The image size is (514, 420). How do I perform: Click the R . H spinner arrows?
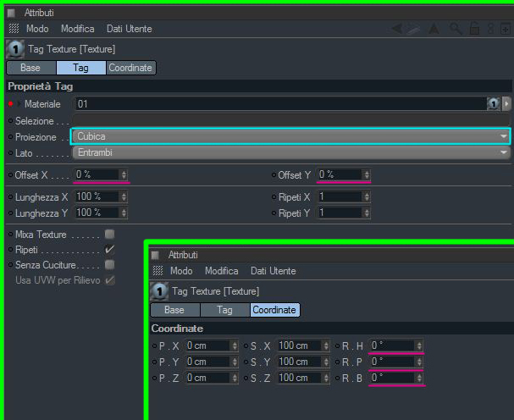(419, 345)
